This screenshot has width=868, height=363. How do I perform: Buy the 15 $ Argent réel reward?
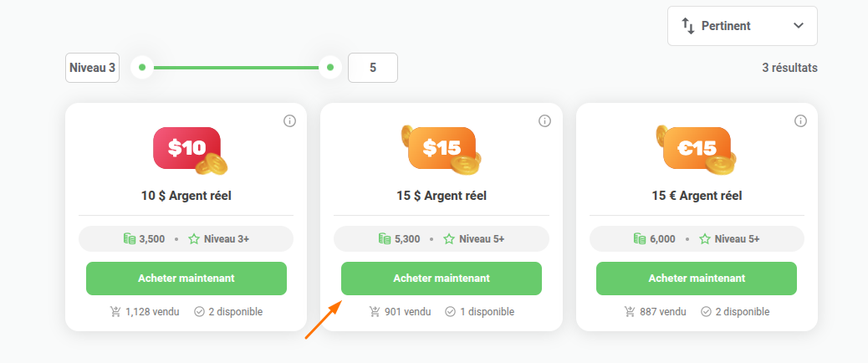click(x=442, y=279)
